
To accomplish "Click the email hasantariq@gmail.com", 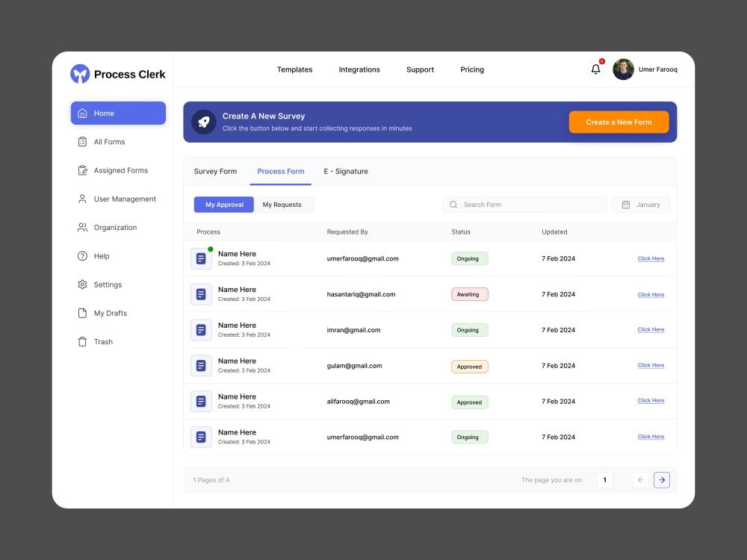I will click(361, 294).
